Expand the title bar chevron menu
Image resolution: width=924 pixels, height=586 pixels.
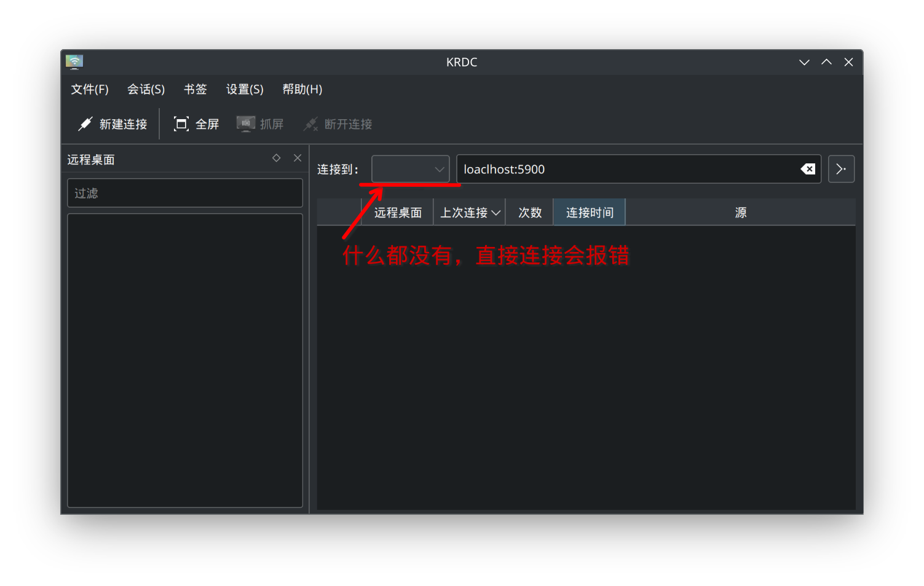804,61
